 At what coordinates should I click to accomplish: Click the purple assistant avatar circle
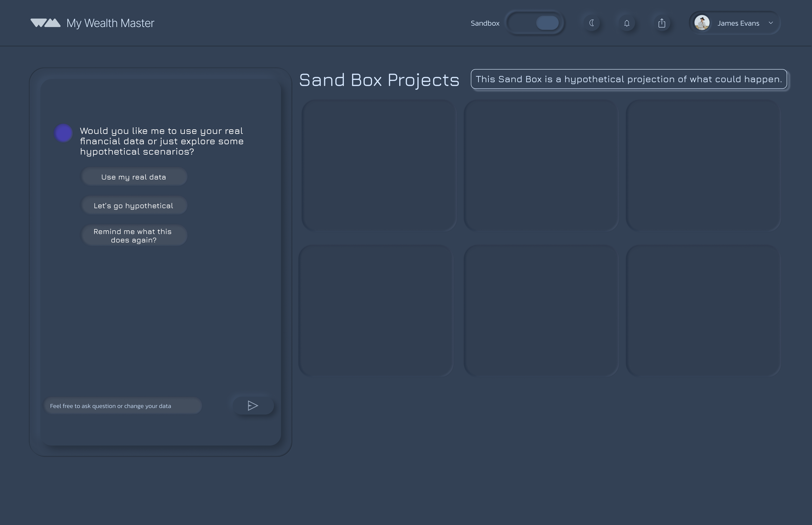63,133
